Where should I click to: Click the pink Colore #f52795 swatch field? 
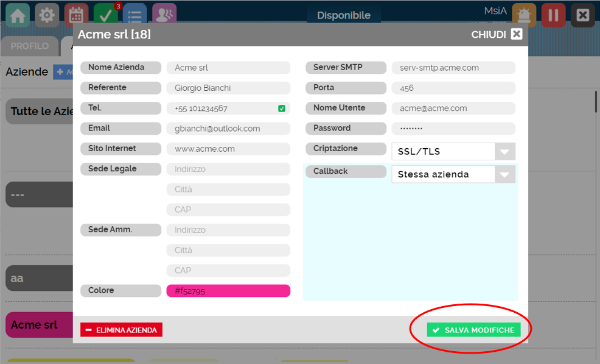(228, 291)
